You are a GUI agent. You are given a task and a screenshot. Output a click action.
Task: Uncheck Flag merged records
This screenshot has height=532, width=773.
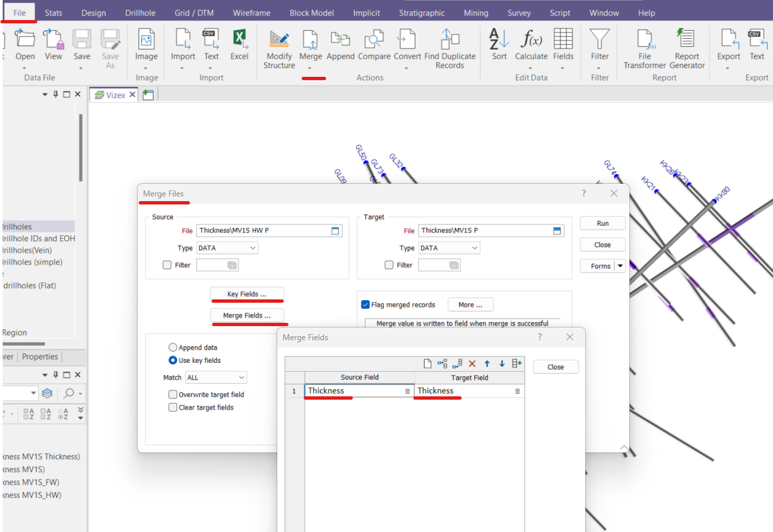(x=365, y=305)
